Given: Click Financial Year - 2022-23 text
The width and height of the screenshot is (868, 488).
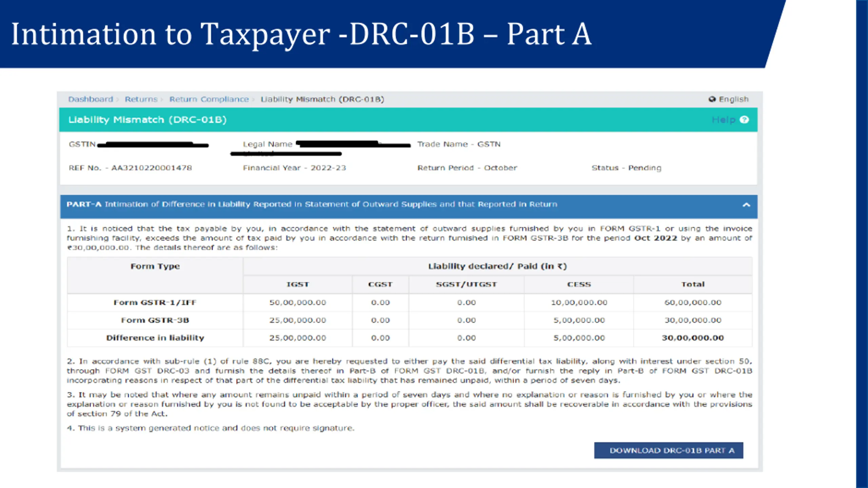Looking at the screenshot, I should 294,168.
